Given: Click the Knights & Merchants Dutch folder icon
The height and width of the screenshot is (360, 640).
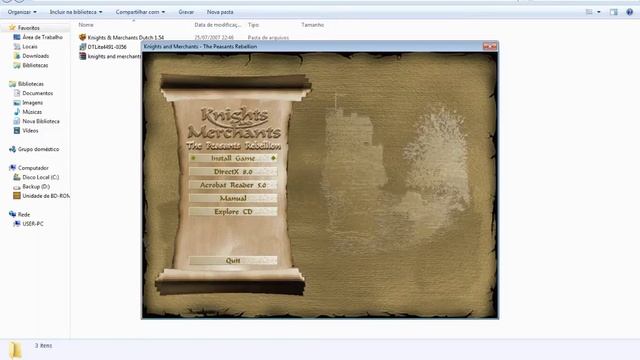Looking at the screenshot, I should (x=82, y=38).
